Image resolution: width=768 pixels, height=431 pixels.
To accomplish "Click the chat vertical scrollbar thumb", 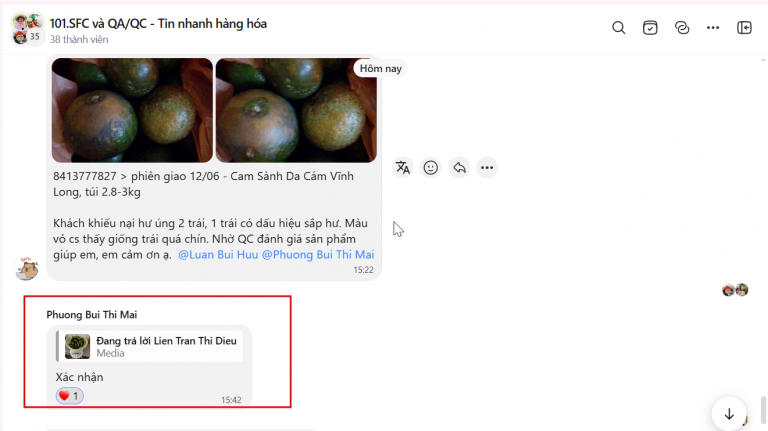I will [763, 409].
